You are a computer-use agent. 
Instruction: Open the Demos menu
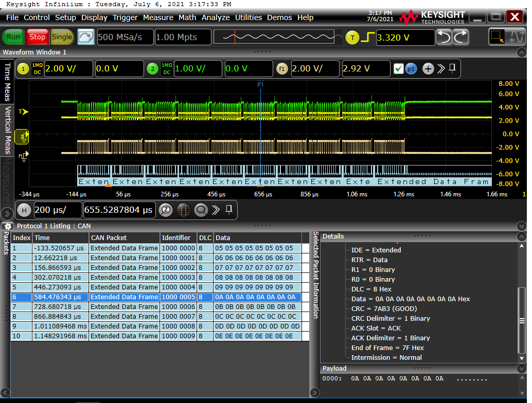point(279,17)
